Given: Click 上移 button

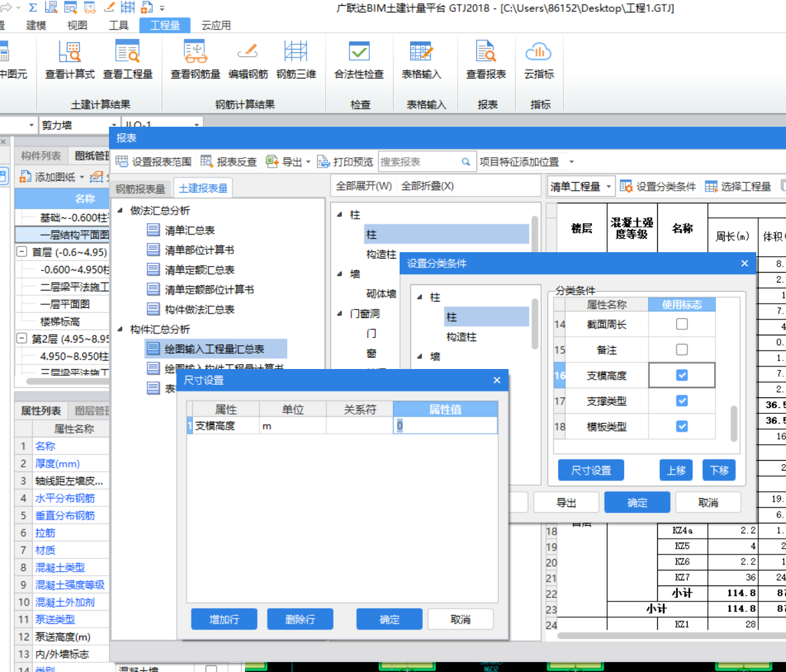Looking at the screenshot, I should pyautogui.click(x=676, y=470).
